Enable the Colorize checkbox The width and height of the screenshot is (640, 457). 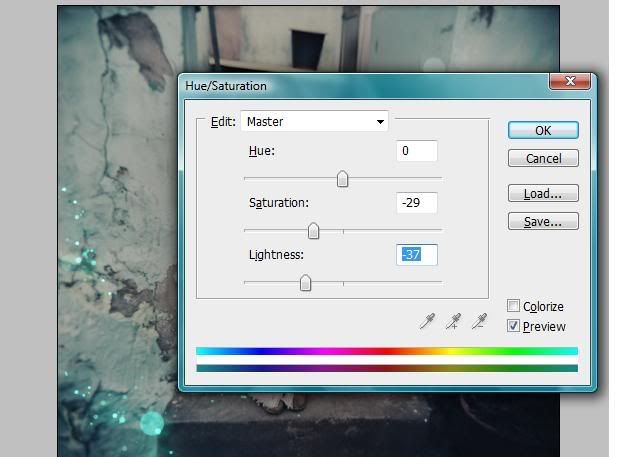point(513,306)
